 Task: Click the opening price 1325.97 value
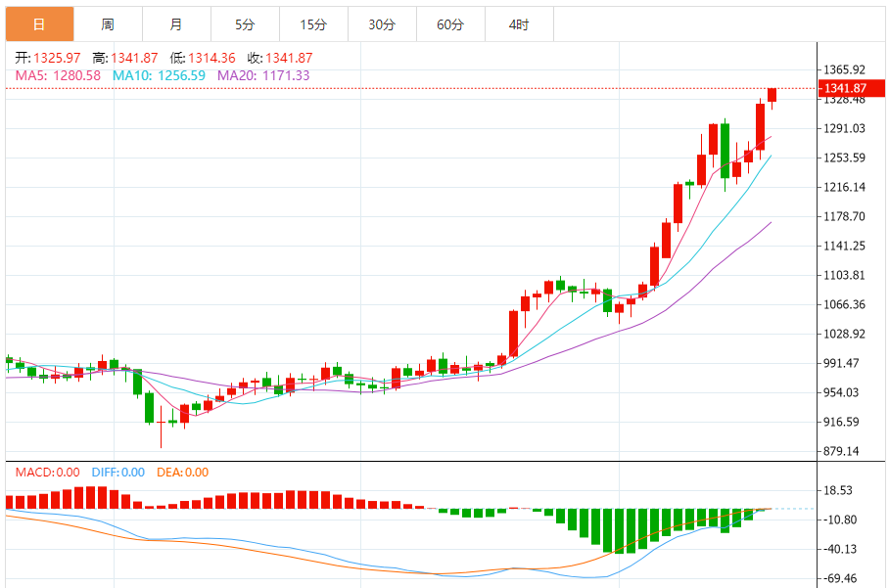coord(57,58)
